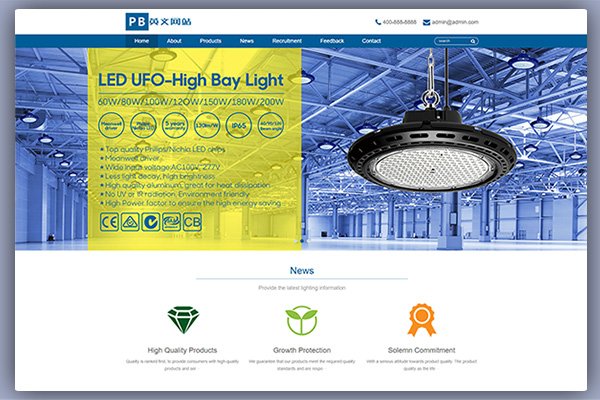Screen dimensions: 600x400
Task: Click the LED UFO-High Bay Light banner title
Action: pyautogui.click(x=191, y=80)
